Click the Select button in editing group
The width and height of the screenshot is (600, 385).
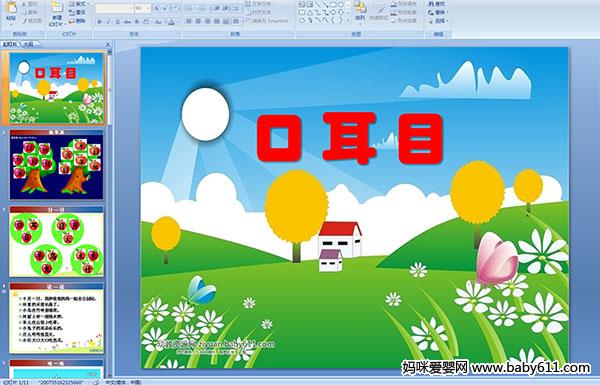coord(437,21)
